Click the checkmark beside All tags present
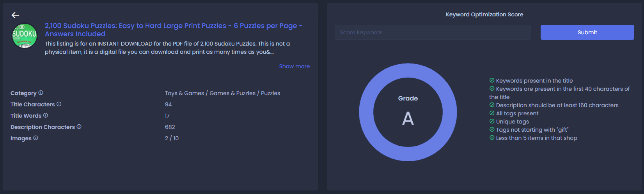Image resolution: width=644 pixels, height=194 pixels. coord(492,113)
